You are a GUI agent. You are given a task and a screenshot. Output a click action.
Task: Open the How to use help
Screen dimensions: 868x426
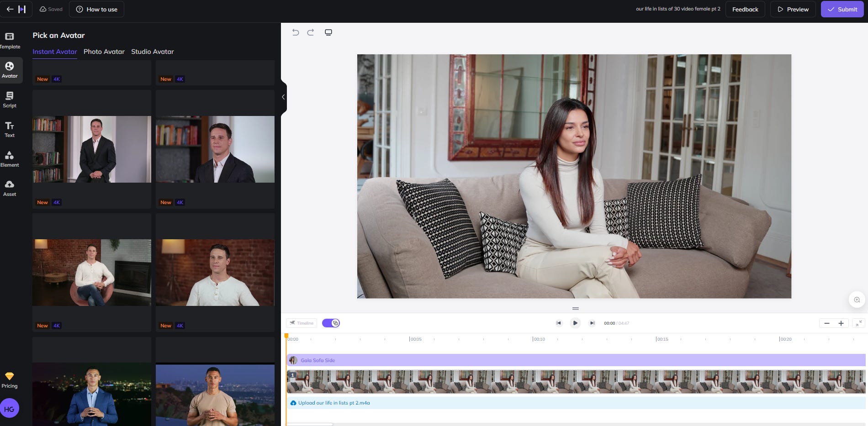96,9
